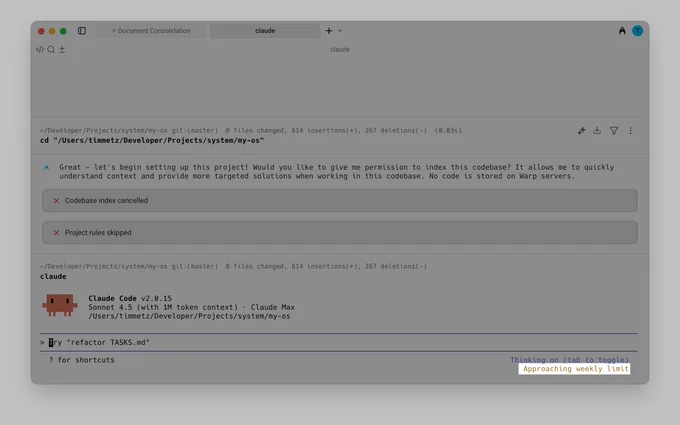Expand the new tab options chevron
This screenshot has height=425, width=680.
pos(340,31)
